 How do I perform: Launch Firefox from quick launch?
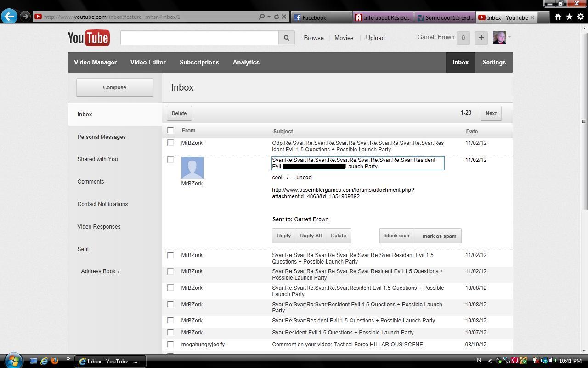point(55,361)
